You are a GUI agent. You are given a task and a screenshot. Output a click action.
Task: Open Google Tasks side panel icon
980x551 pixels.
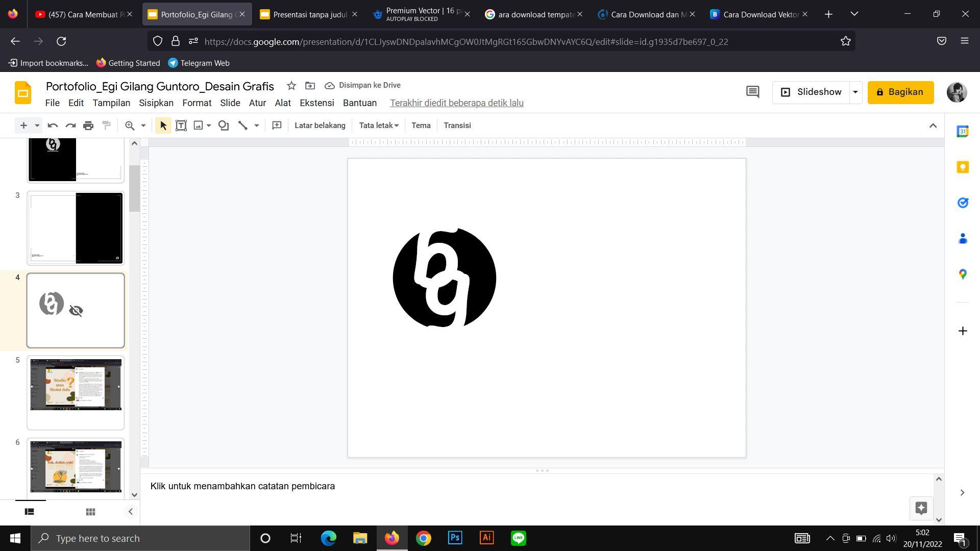963,203
